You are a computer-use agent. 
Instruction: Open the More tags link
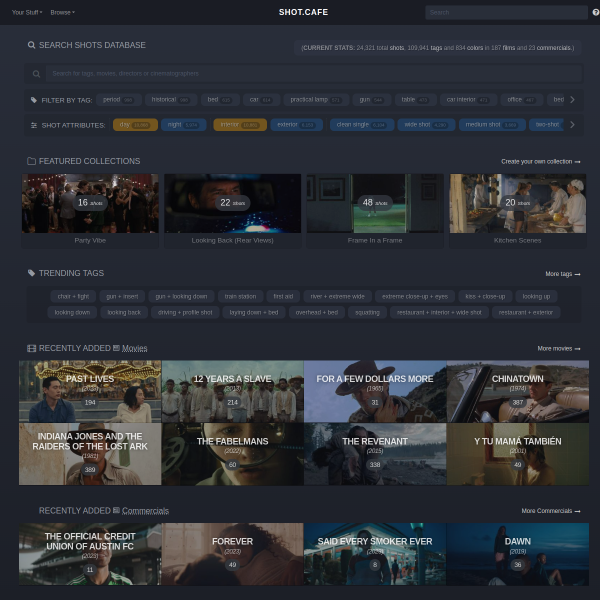563,274
